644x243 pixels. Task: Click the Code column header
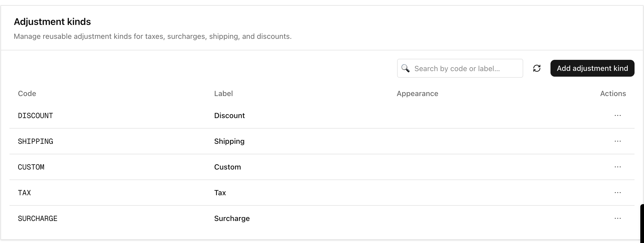point(27,93)
